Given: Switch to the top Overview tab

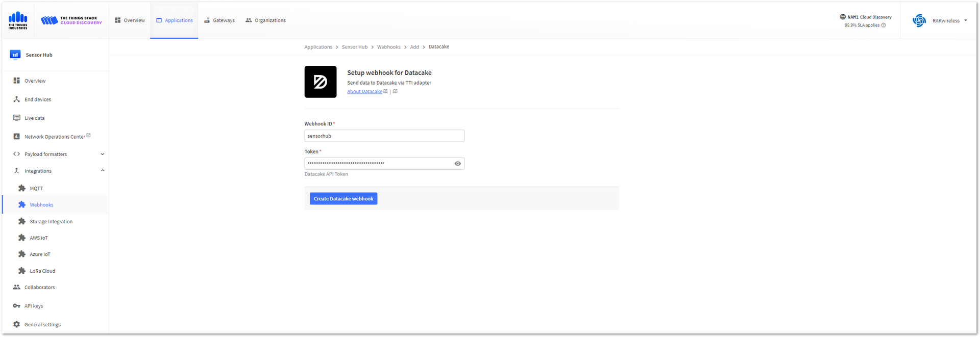Looking at the screenshot, I should pos(130,20).
